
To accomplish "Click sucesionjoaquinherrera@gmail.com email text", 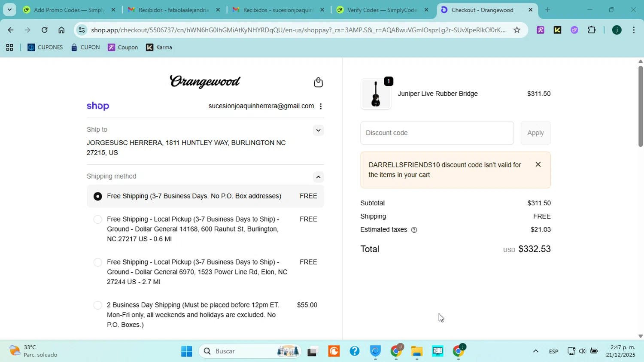I will coord(261,106).
